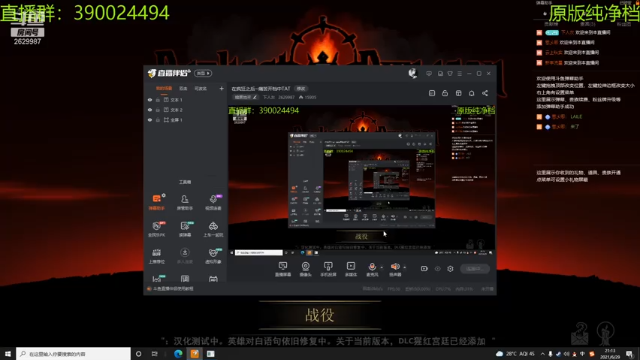Show hidden system tray icons chevron
Screen dimensions: 640x360
tap(542, 353)
